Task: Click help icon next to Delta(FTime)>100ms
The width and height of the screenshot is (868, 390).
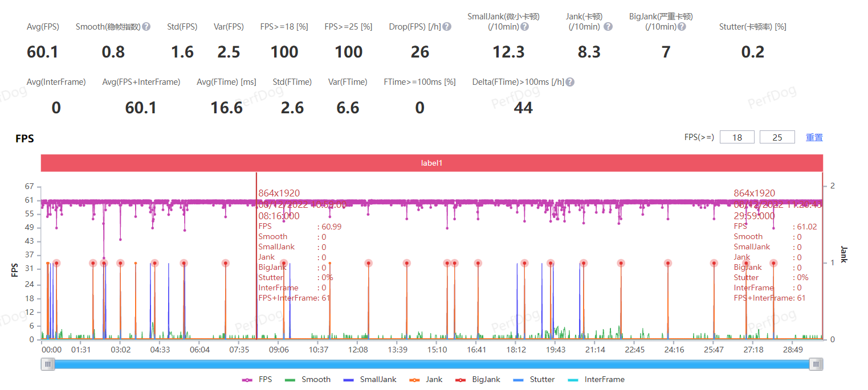Action: pos(570,82)
